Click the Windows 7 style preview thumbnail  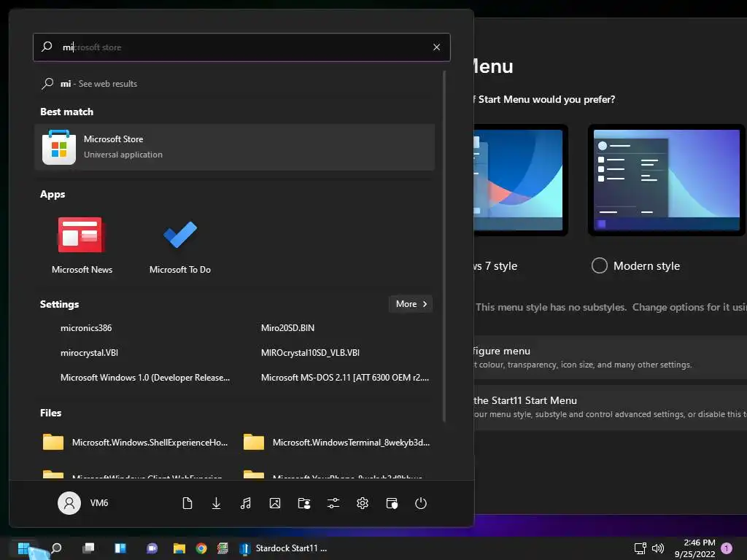coord(520,181)
